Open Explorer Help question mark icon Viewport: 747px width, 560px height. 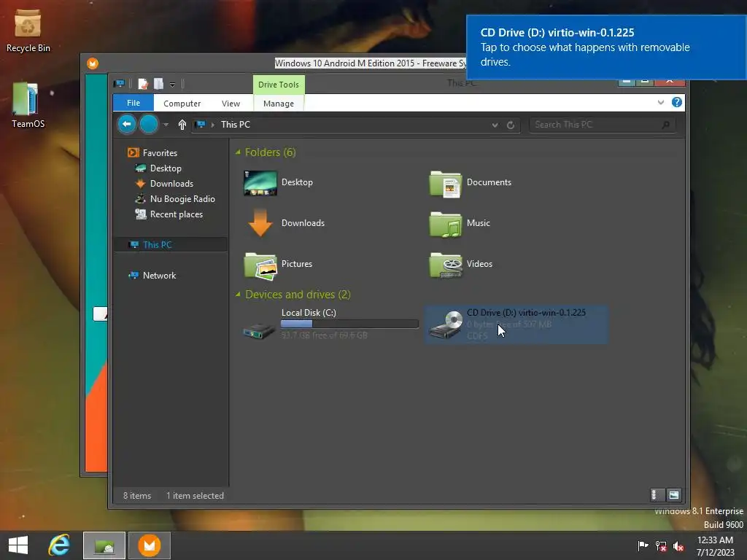676,102
